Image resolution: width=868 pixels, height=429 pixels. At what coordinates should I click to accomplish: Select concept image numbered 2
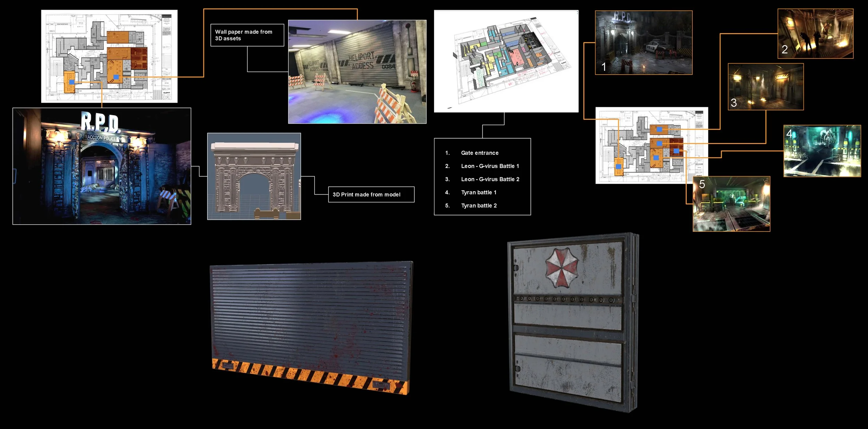click(x=815, y=34)
